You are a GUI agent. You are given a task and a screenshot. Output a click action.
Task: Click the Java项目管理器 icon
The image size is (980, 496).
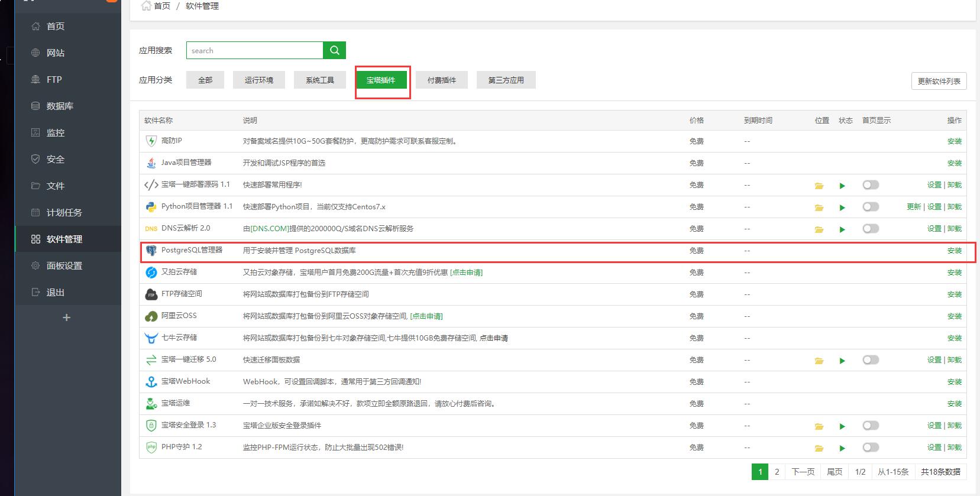(x=151, y=163)
